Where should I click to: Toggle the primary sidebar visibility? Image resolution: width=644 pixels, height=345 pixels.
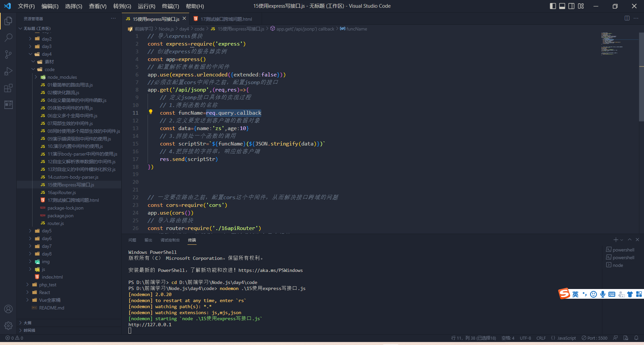click(553, 6)
